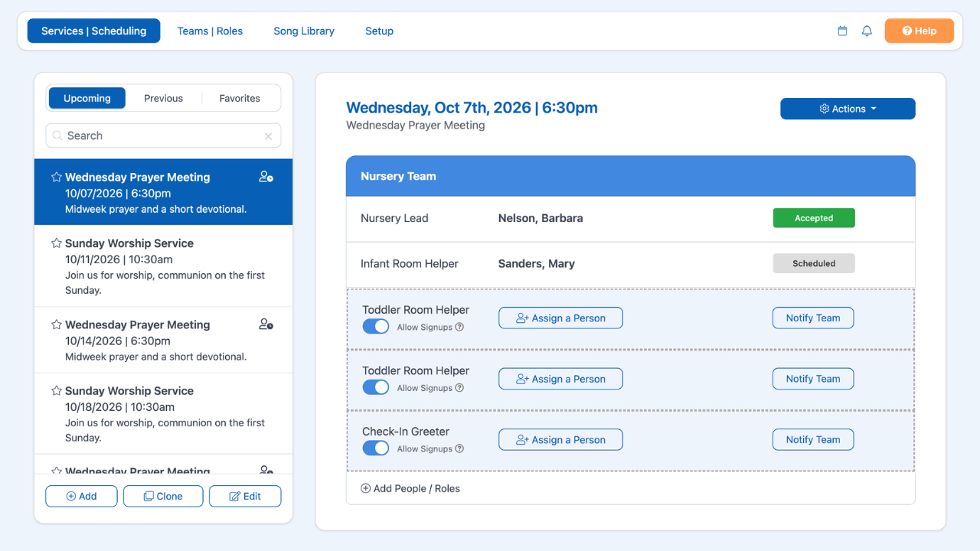Open the Actions dropdown menu
The height and width of the screenshot is (551, 980).
(x=848, y=109)
